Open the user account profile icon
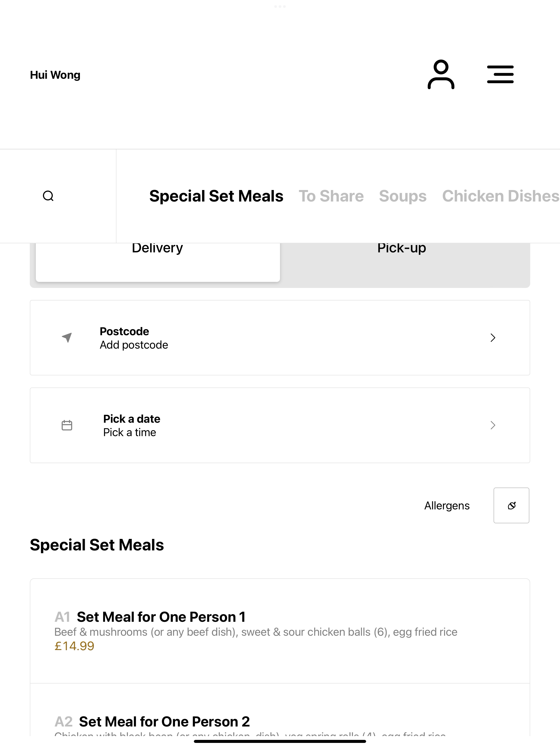 [x=441, y=74]
